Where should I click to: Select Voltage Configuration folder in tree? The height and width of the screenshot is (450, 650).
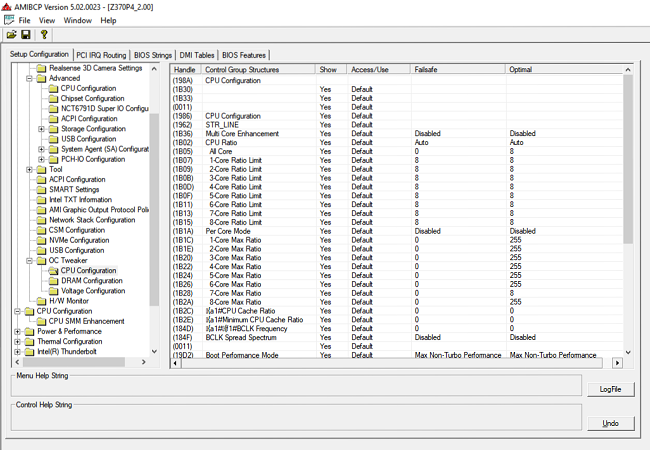pos(93,290)
